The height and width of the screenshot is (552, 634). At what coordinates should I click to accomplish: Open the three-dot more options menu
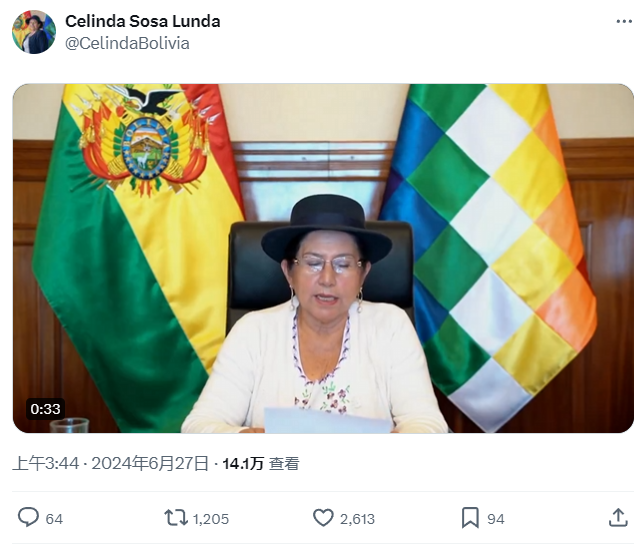click(624, 21)
